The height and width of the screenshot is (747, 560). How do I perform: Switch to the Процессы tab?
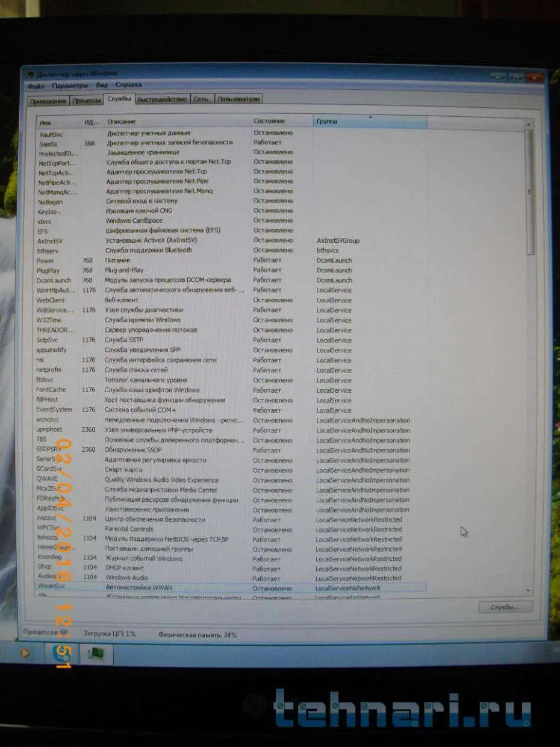coord(86,101)
